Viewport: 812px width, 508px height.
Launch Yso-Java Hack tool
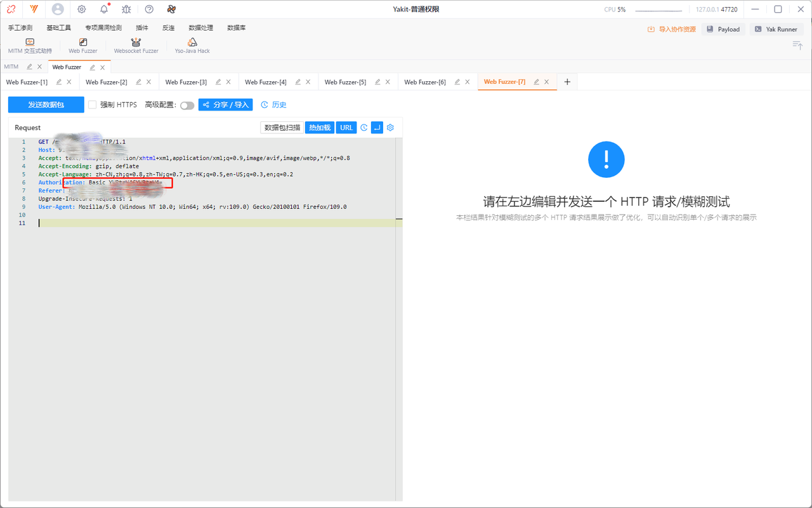[x=192, y=46]
